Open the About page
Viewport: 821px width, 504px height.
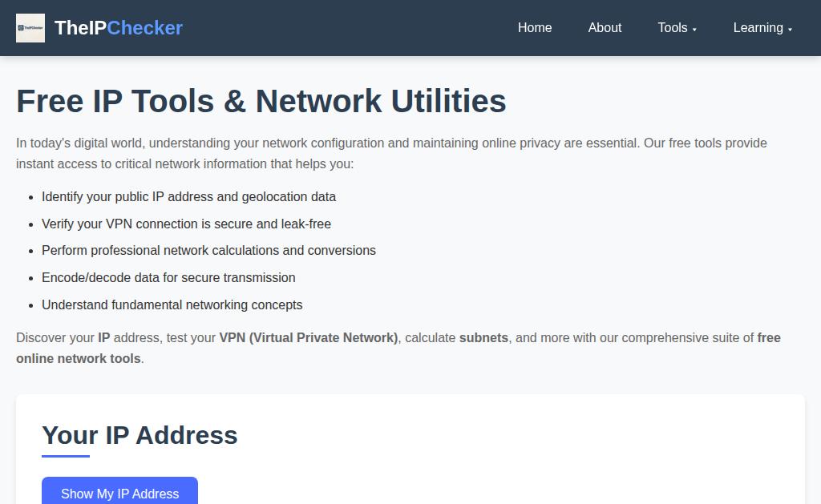[x=605, y=28]
